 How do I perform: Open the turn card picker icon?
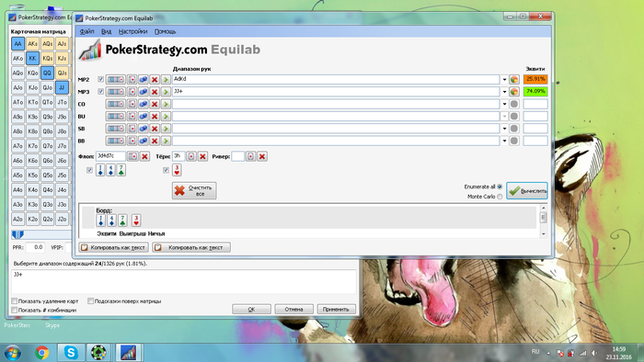[x=191, y=156]
